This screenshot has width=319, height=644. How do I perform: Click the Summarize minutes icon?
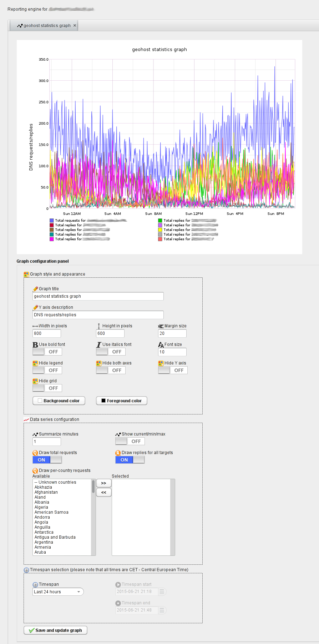click(x=35, y=434)
